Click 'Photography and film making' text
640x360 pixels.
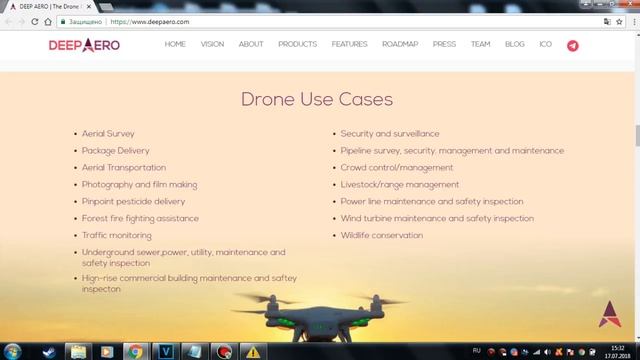pos(140,185)
